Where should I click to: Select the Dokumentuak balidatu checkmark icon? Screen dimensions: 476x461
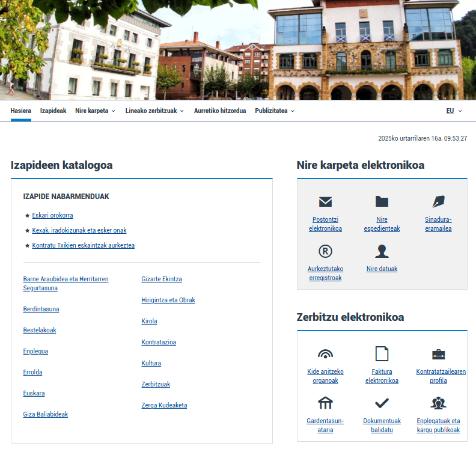(x=382, y=403)
